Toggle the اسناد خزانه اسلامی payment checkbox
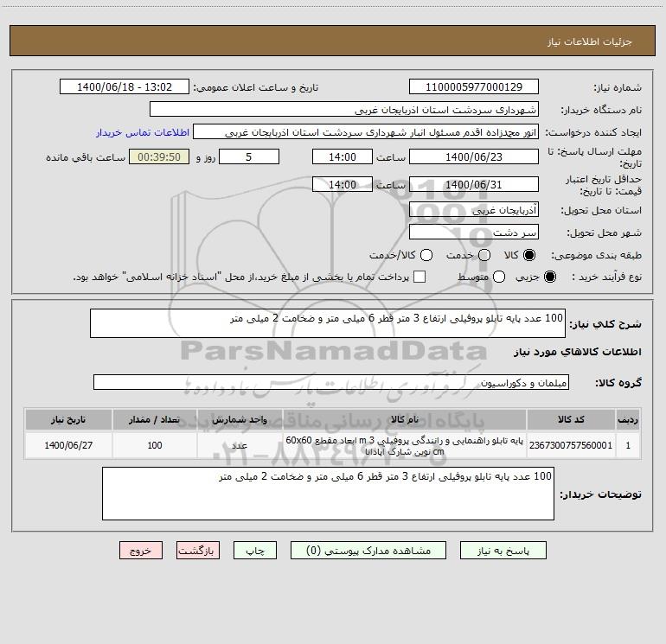 (419, 277)
